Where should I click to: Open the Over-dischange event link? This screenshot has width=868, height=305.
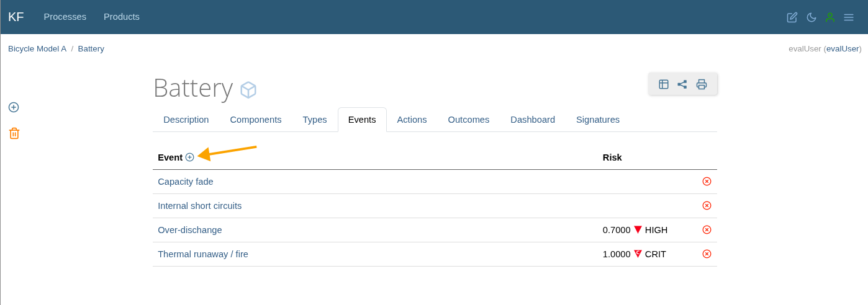[189, 230]
